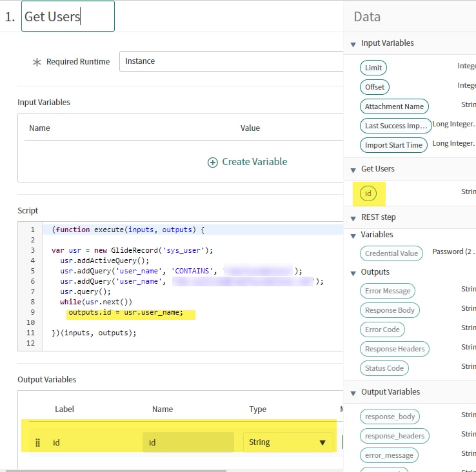Select the Last Success Imp... data pill
This screenshot has width=476, height=472.
click(x=395, y=126)
